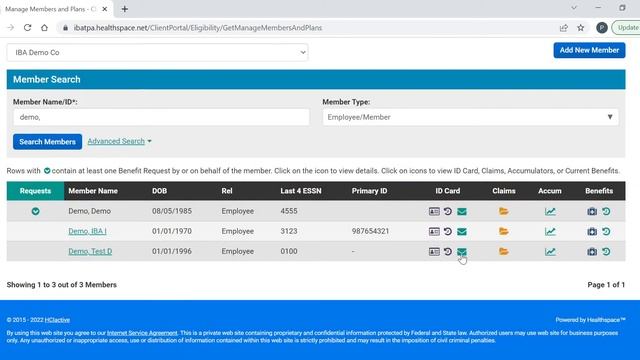This screenshot has width=640, height=360.
Task: Open current benefits for Demo, Test D
Action: pyautogui.click(x=592, y=251)
